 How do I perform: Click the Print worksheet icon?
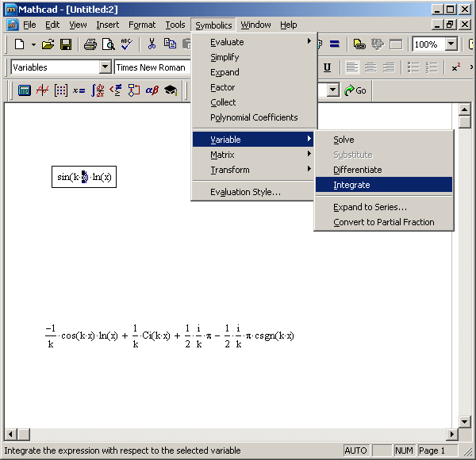90,44
